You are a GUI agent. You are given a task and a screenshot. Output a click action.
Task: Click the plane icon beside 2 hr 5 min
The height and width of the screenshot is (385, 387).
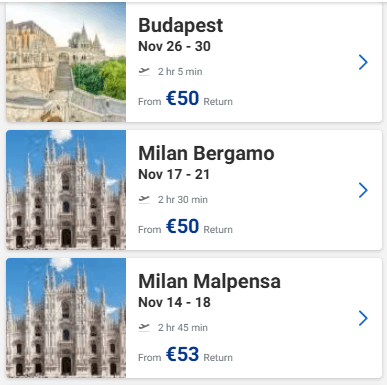[144, 71]
